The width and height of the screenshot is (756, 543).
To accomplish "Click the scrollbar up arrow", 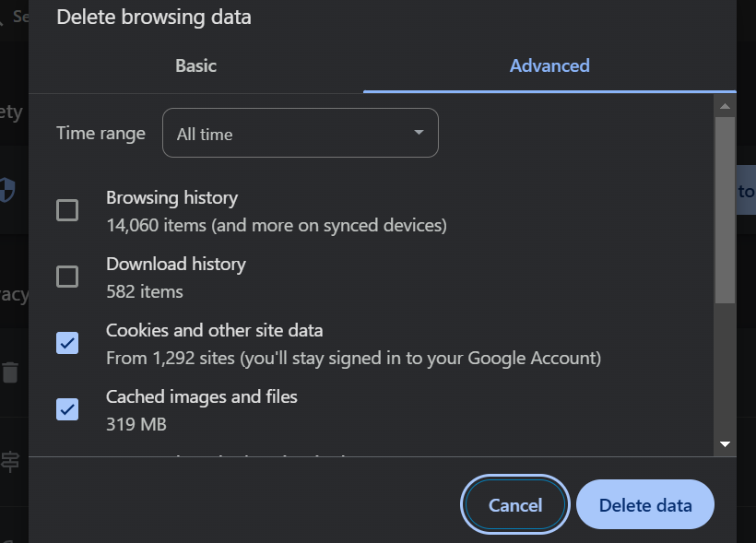I will coord(725,107).
